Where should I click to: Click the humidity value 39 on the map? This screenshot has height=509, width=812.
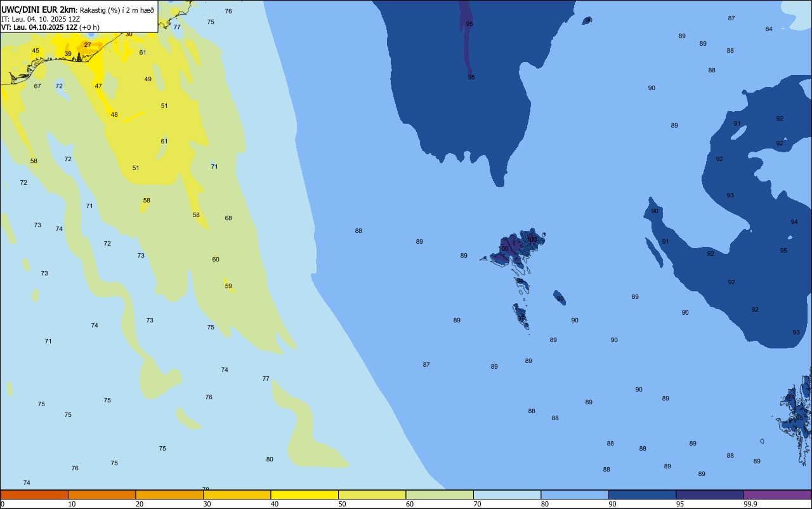pos(68,54)
